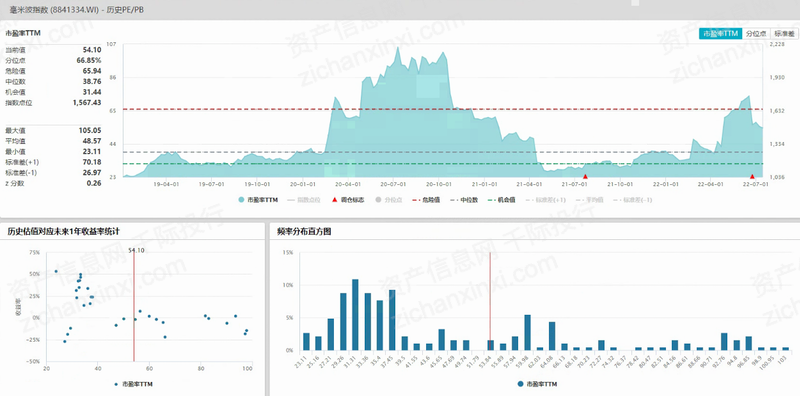Click the 市盈率TTM heading in stats panel
Image resolution: width=800 pixels, height=396 pixels.
coord(23,33)
